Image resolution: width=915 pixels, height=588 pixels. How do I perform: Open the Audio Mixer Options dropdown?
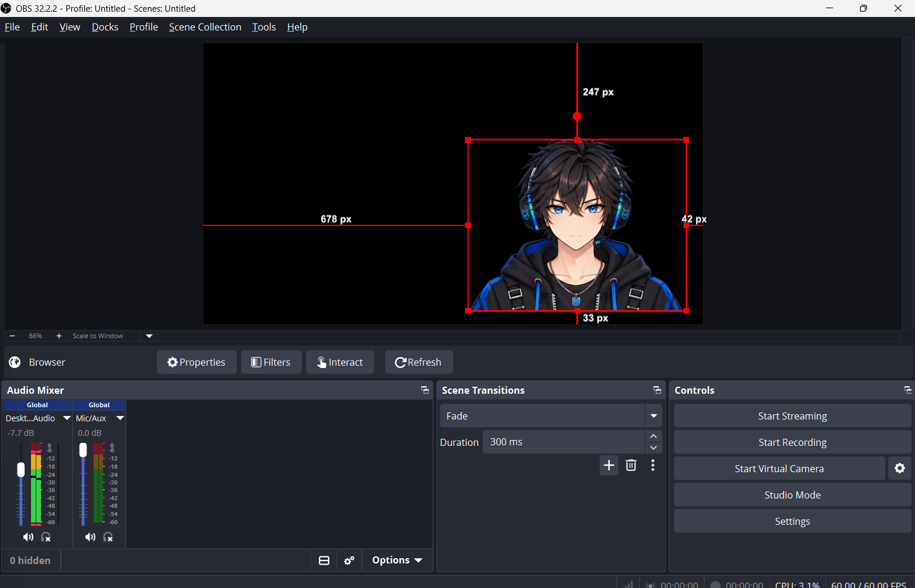pyautogui.click(x=397, y=561)
